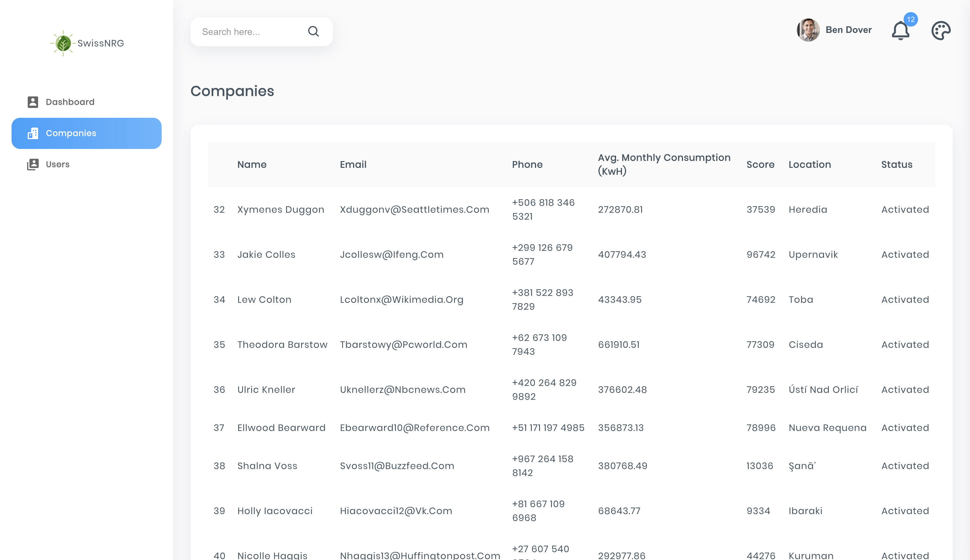The image size is (970, 560).
Task: Click the Score column header
Action: click(x=760, y=165)
